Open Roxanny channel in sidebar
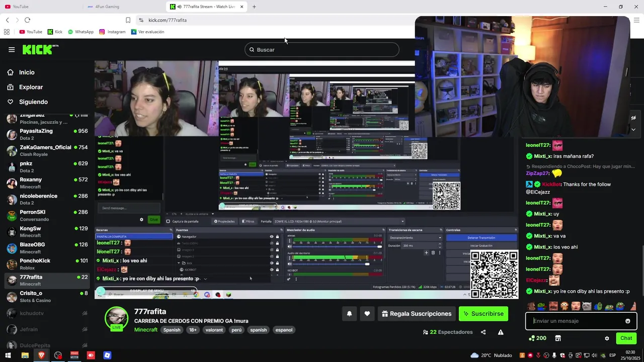This screenshot has width=644, height=362. click(x=47, y=183)
